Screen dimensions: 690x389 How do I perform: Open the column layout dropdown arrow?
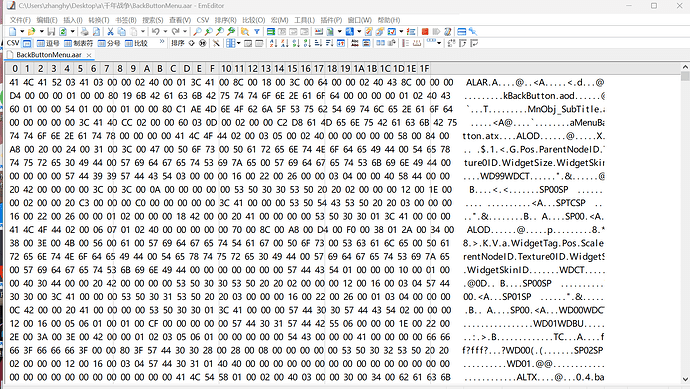point(239,43)
